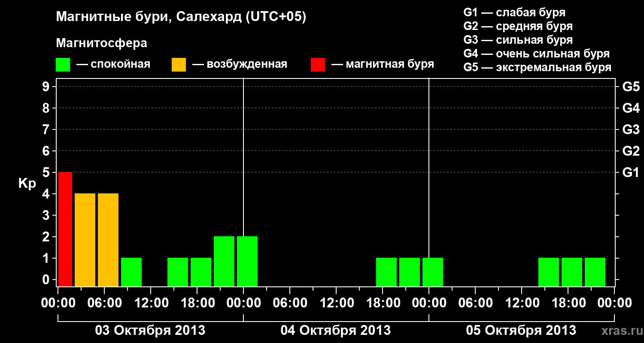Click the 'G5' label on the right axis

pos(631,87)
